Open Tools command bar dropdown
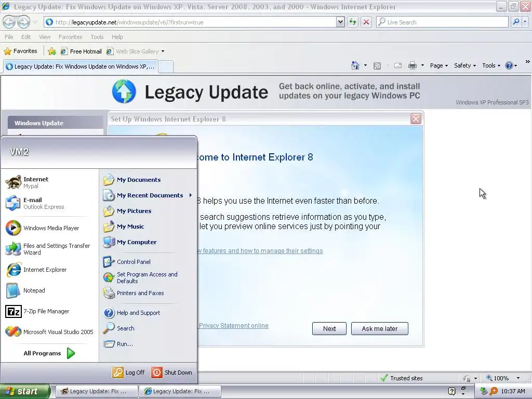This screenshot has height=399, width=532. 491,65
